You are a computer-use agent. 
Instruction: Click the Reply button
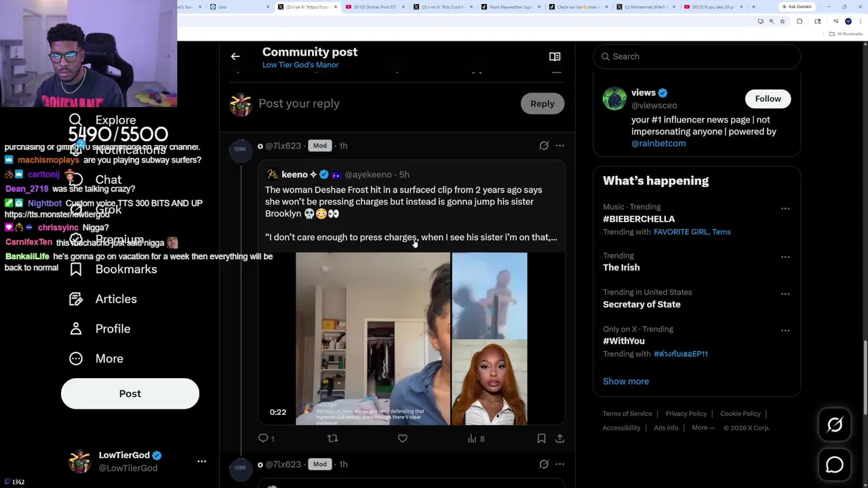pos(542,104)
